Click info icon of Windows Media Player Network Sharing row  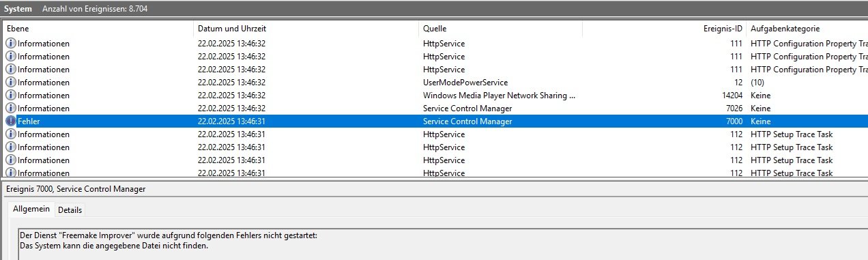click(11, 96)
